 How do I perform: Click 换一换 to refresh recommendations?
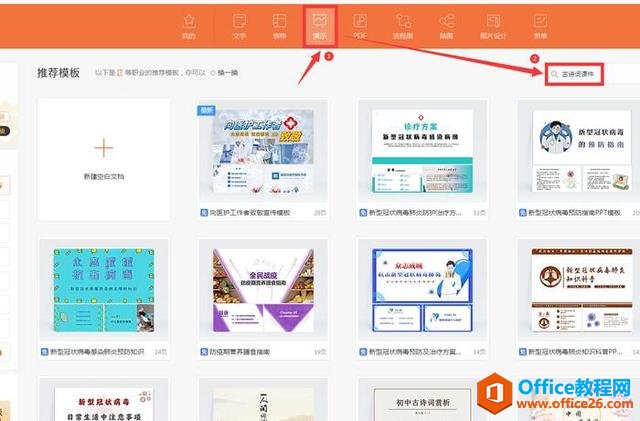coord(224,73)
